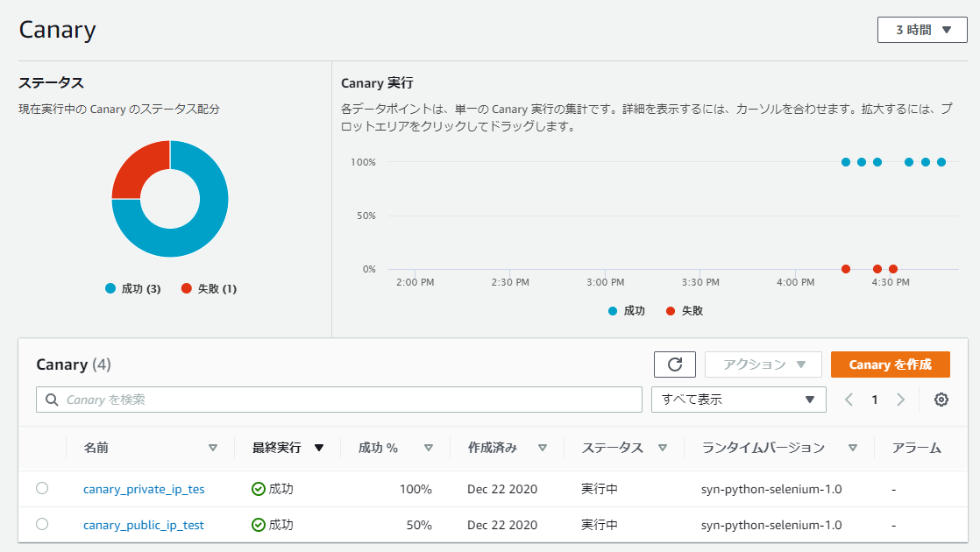Sort by ステータス column arrow
The width and height of the screenshot is (980, 552).
[663, 448]
